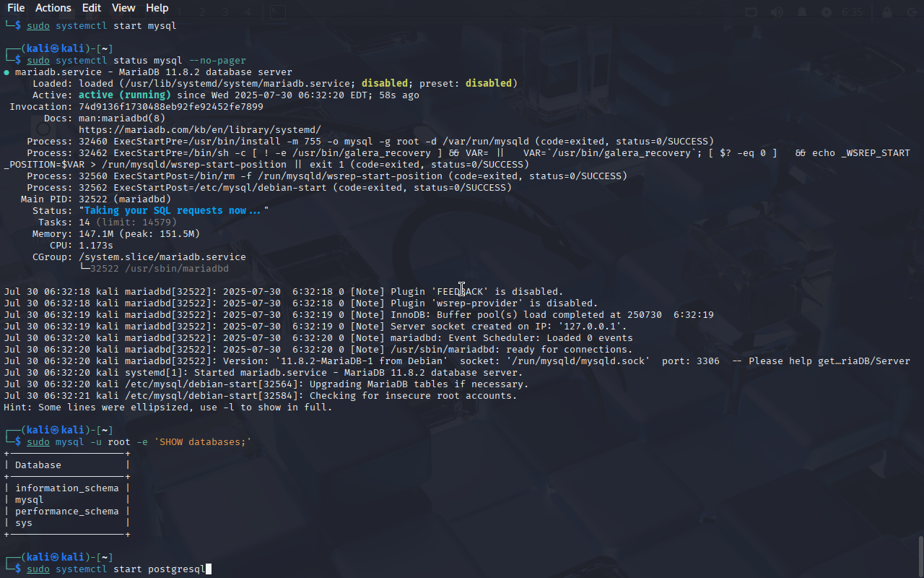The width and height of the screenshot is (924, 578).
Task: Click the faint 6:35 panel clock
Action: [853, 12]
